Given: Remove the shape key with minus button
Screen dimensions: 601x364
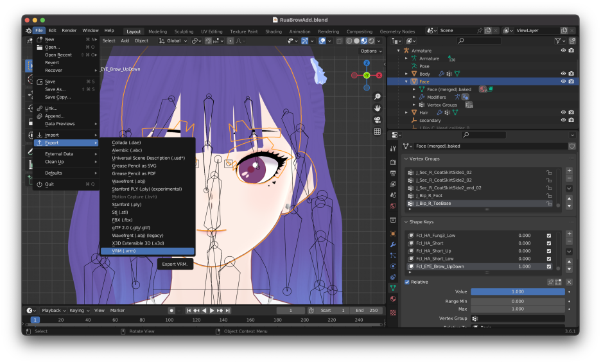Looking at the screenshot, I should tap(569, 242).
